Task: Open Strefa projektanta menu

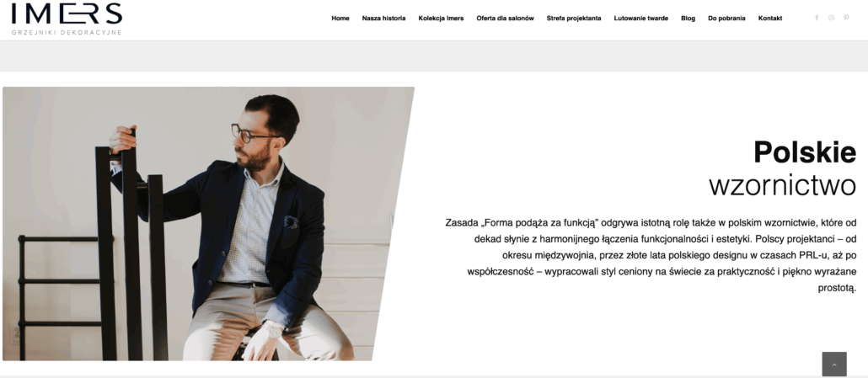Action: 574,19
